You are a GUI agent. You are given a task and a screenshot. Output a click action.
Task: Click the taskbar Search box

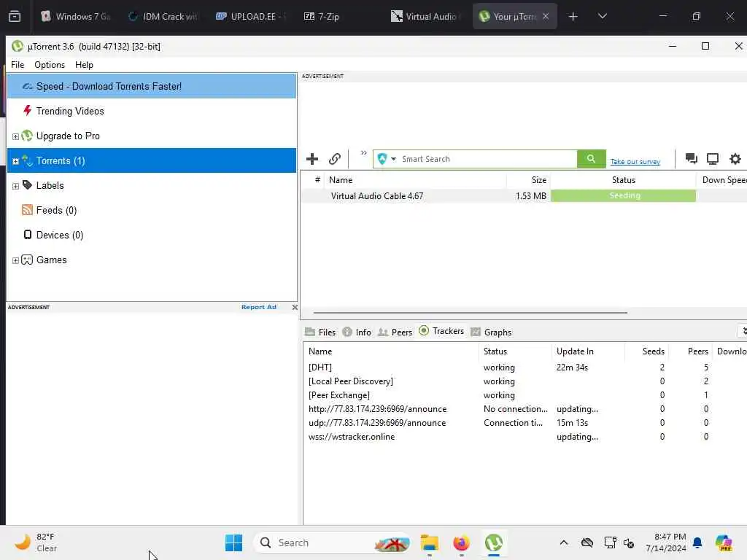coord(332,542)
